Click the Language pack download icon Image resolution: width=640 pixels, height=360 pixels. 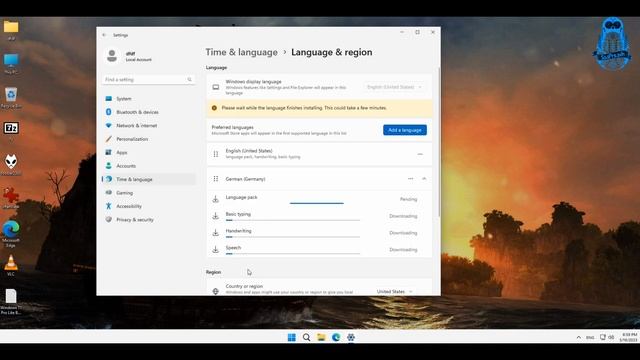tap(216, 199)
